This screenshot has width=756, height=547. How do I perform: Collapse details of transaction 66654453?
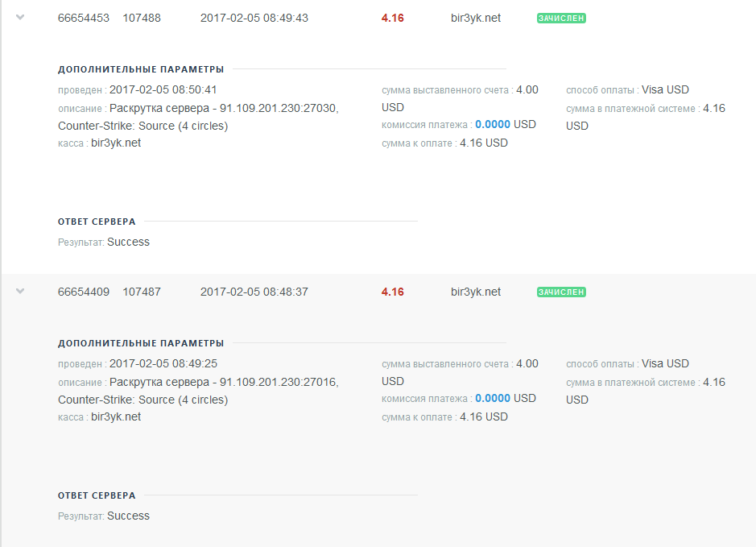tap(21, 18)
